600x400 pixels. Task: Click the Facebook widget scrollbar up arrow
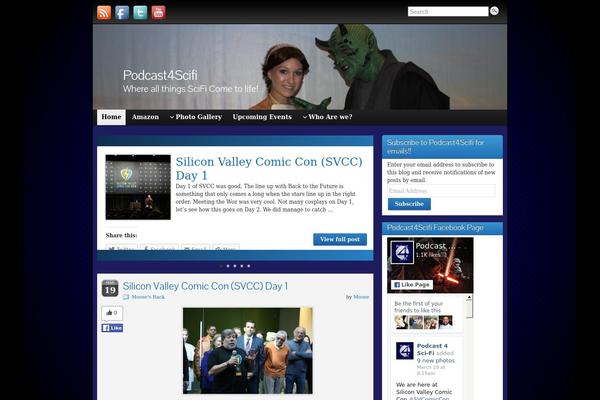(x=469, y=297)
